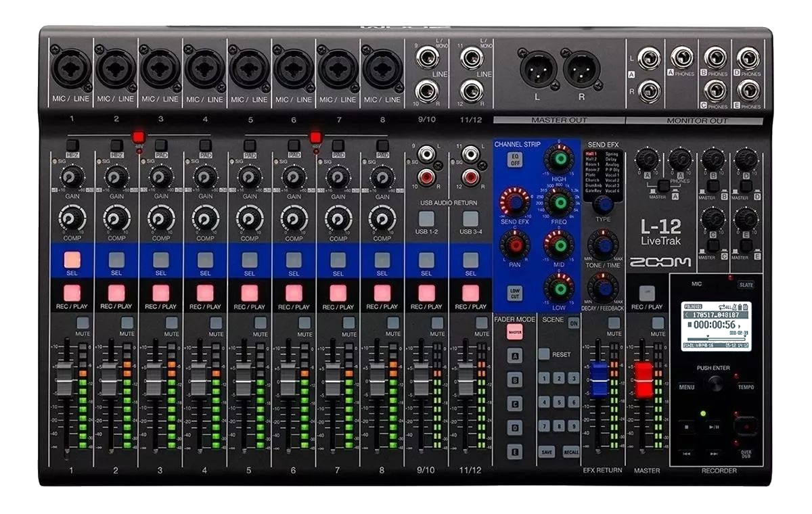
Task: Open the recorder MENU button
Action: (x=686, y=388)
